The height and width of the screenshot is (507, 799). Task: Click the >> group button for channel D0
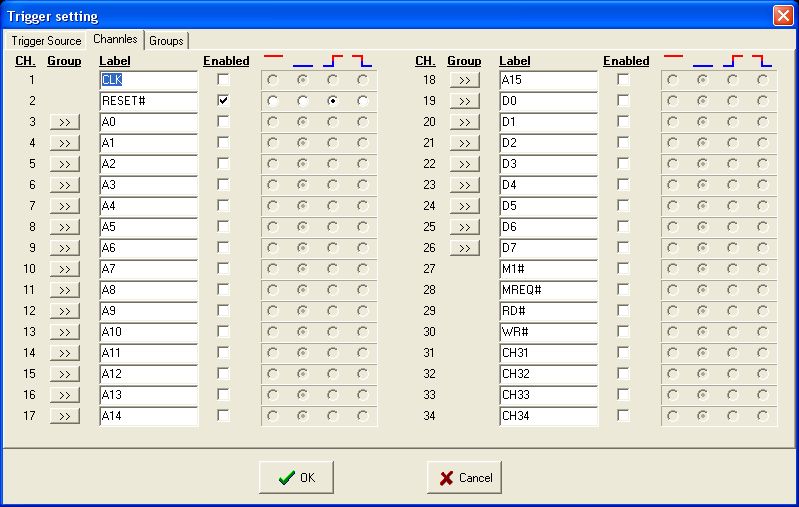coord(464,101)
